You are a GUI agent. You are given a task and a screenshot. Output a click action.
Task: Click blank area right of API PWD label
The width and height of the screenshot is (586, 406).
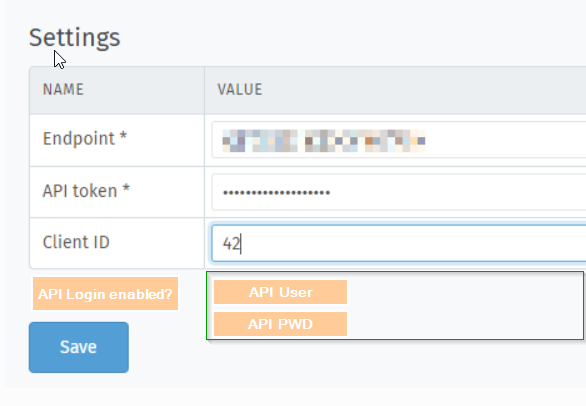(x=463, y=324)
